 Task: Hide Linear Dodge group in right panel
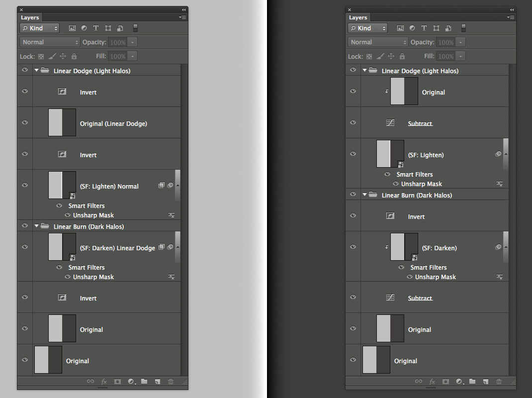coord(353,70)
